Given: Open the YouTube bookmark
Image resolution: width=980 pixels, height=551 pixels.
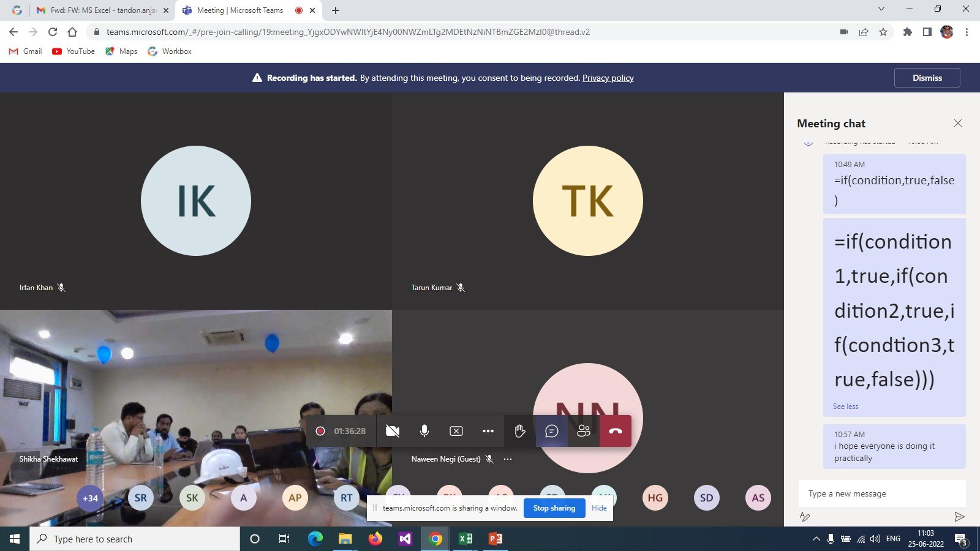Looking at the screenshot, I should [73, 51].
